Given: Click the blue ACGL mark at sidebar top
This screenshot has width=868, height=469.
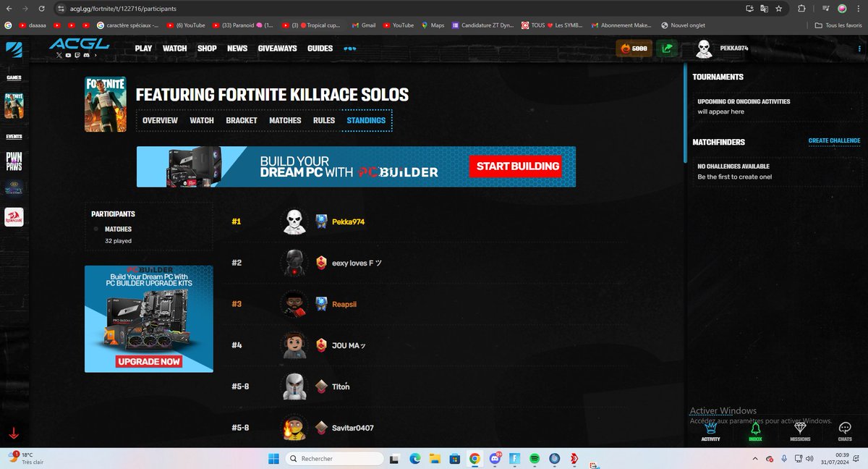Looking at the screenshot, I should [x=14, y=49].
